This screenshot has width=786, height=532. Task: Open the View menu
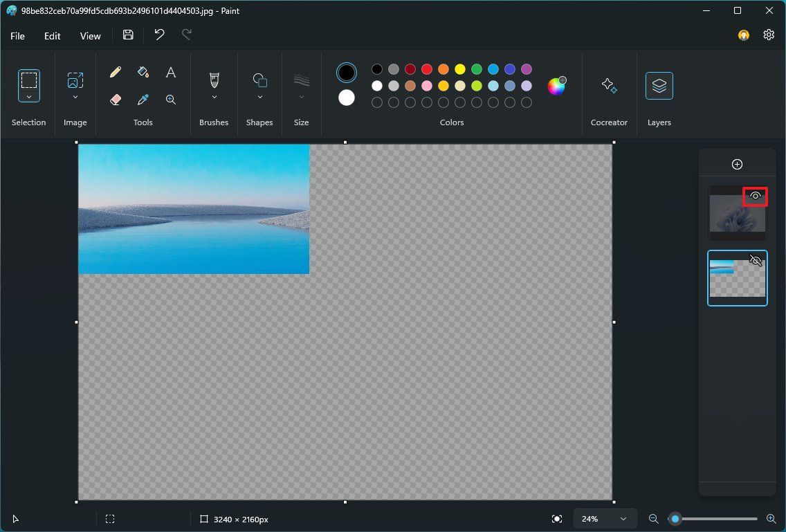(90, 35)
